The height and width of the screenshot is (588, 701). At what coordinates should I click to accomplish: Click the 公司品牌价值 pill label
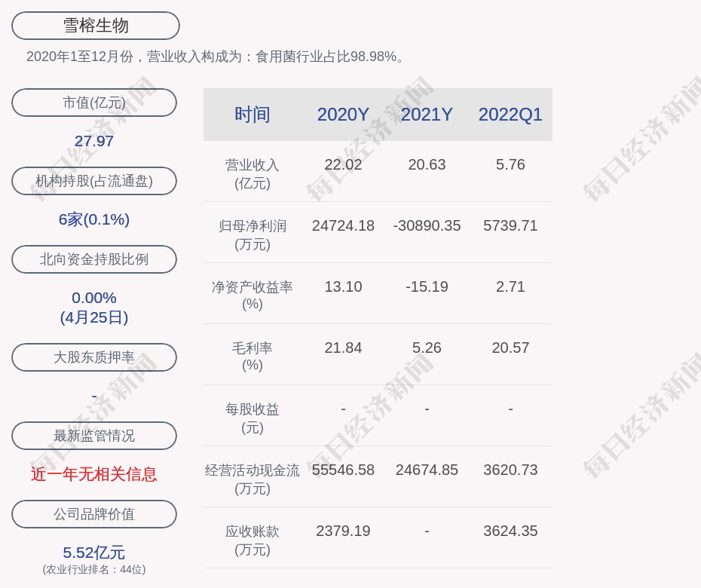[94, 514]
